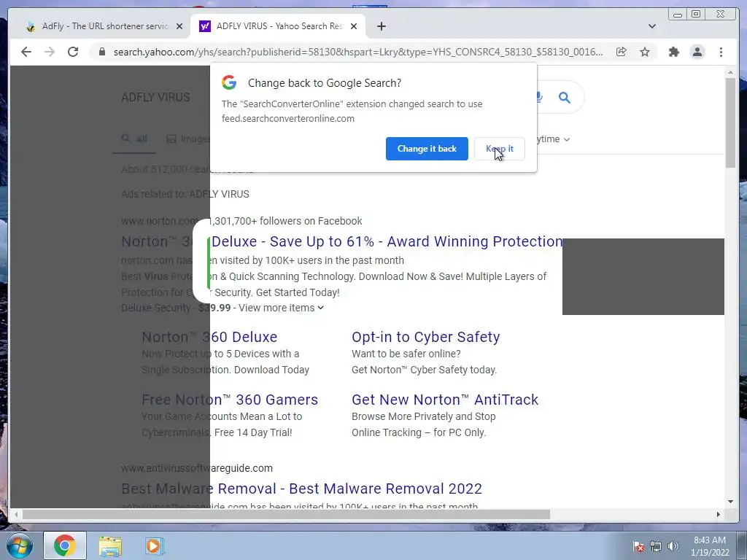Restore down the Chrome window
The image size is (747, 560).
coord(696,15)
